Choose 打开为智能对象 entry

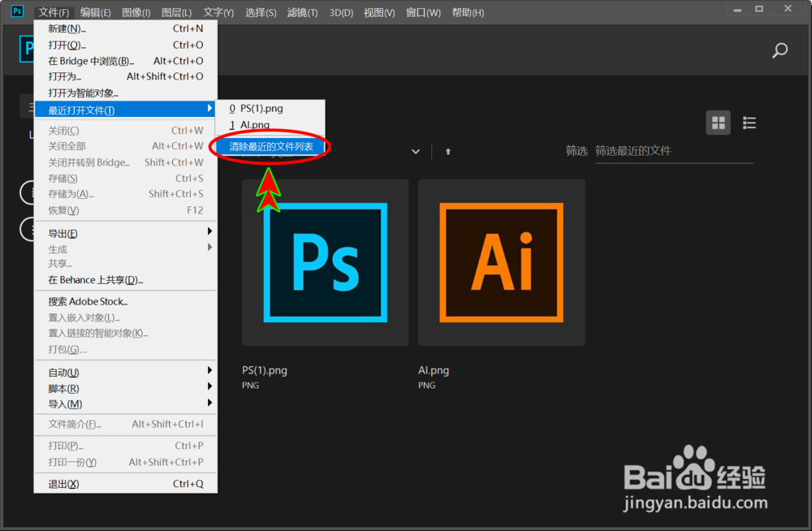125,93
